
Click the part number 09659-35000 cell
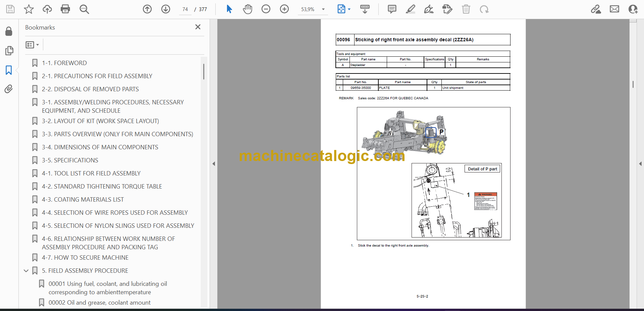click(361, 88)
